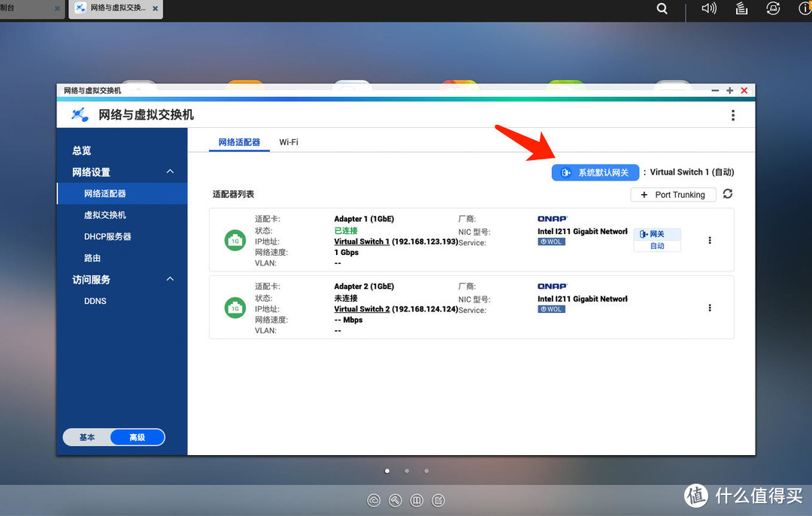The height and width of the screenshot is (516, 812).
Task: Click third desktop dock icon at bottom
Action: [x=417, y=500]
